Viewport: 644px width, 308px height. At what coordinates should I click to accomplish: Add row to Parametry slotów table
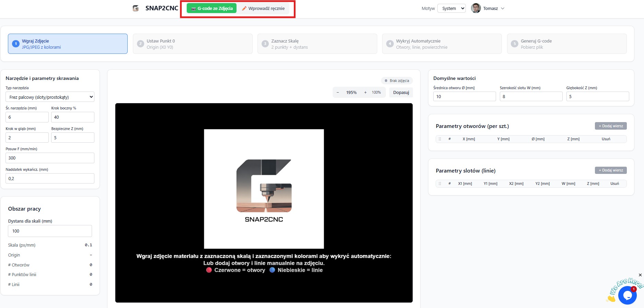coord(611,170)
